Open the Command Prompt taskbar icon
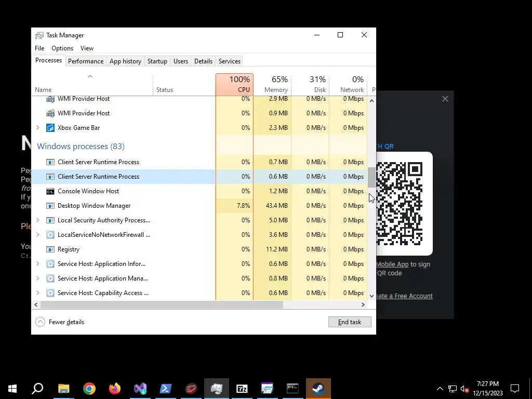 click(292, 389)
